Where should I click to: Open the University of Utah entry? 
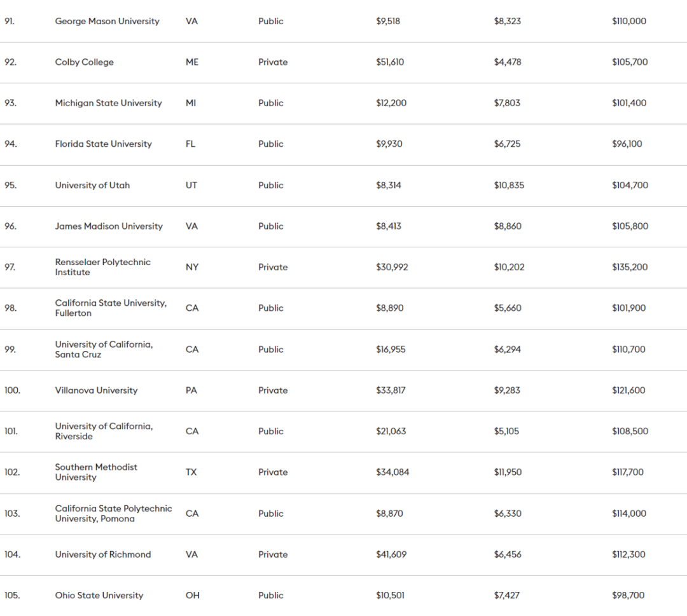(x=92, y=185)
